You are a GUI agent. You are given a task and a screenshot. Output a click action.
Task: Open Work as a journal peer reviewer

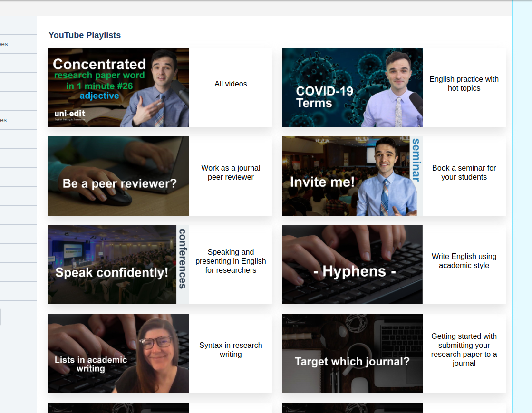[231, 172]
